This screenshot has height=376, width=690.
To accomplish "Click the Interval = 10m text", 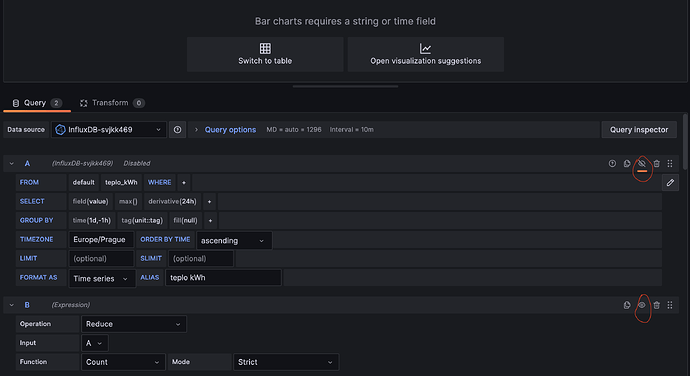I will coord(352,129).
